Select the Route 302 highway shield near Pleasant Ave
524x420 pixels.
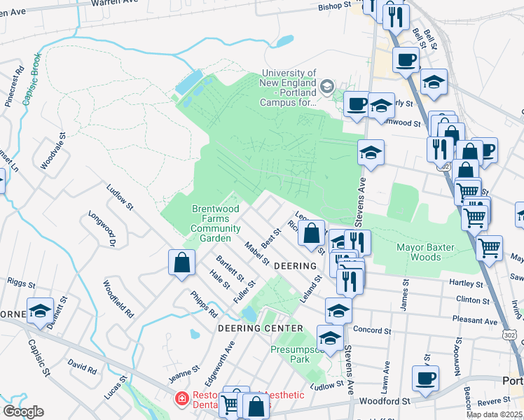[509, 335]
